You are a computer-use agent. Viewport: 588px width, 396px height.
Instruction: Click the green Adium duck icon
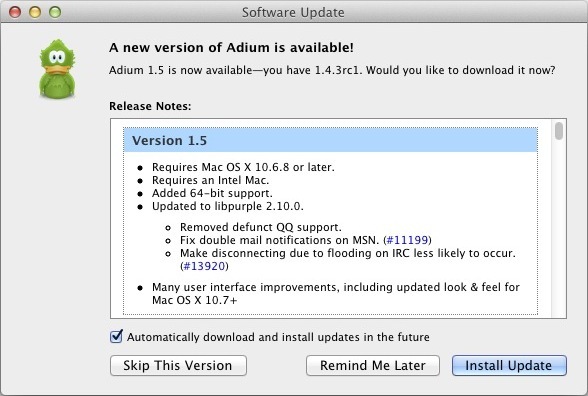[57, 69]
